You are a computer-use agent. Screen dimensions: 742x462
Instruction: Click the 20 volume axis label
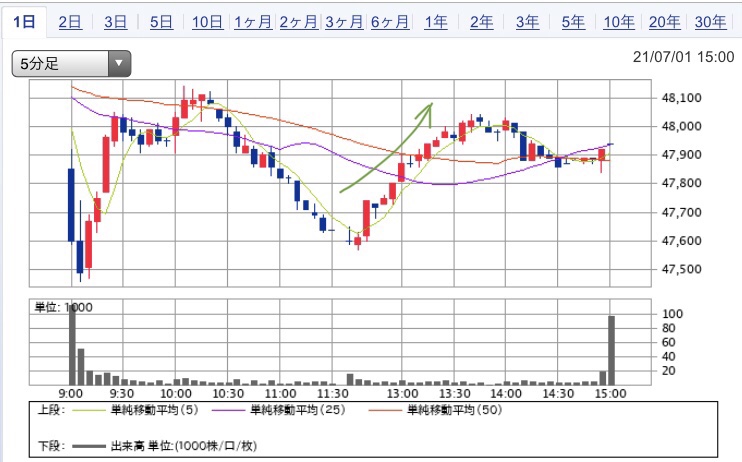669,371
